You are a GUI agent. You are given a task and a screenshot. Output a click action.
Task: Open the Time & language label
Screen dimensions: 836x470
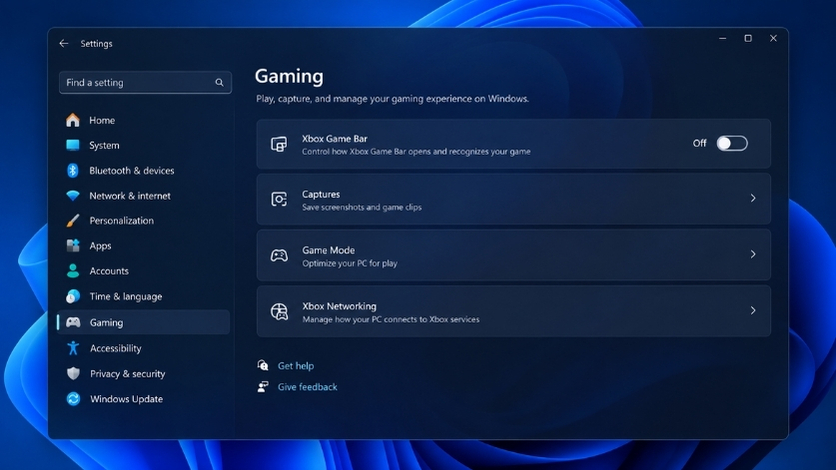click(126, 297)
